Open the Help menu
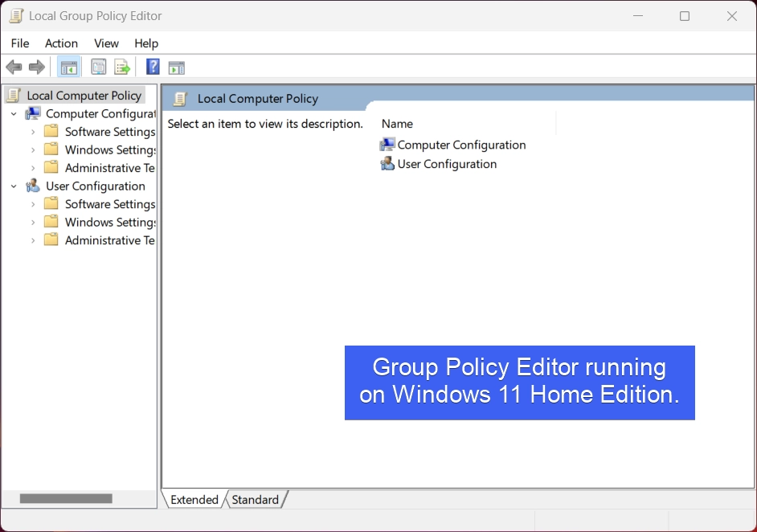Screen dimensions: 757x532 pos(146,43)
